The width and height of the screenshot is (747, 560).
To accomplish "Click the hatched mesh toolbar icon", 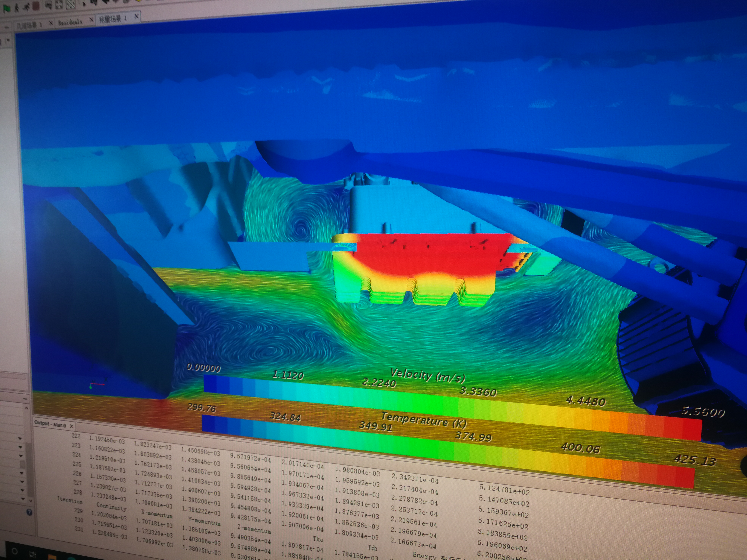I will (71, 4).
